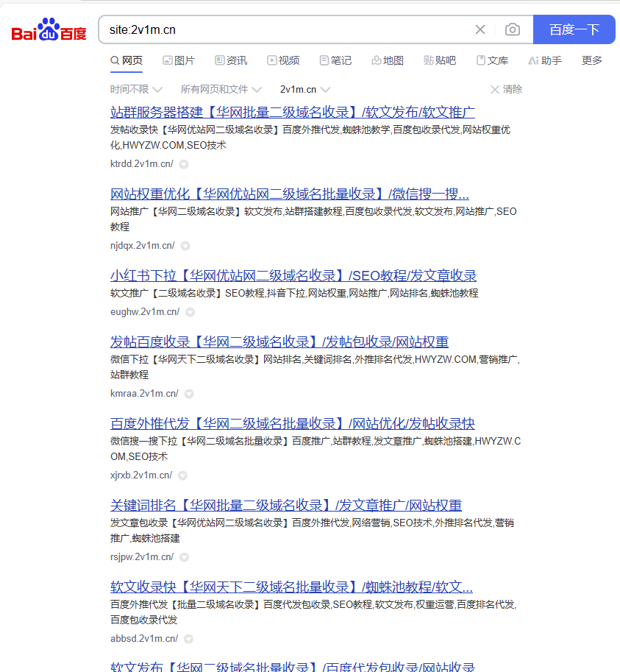Open result 站群服务器搭建【华网批量二级域名收录】
The height and width of the screenshot is (672, 620).
pyautogui.click(x=293, y=113)
